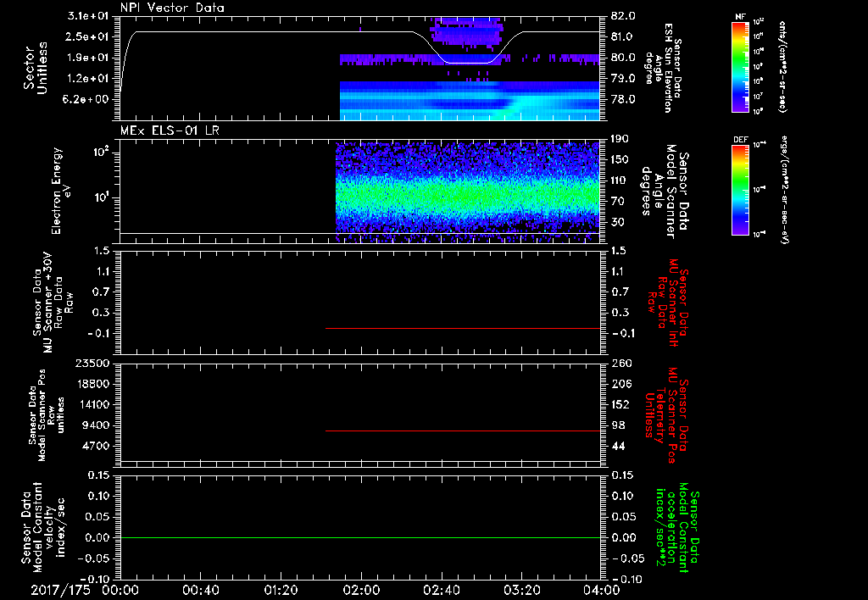Select the '2.5e+01' sector tick label
The width and height of the screenshot is (868, 600).
(x=88, y=36)
